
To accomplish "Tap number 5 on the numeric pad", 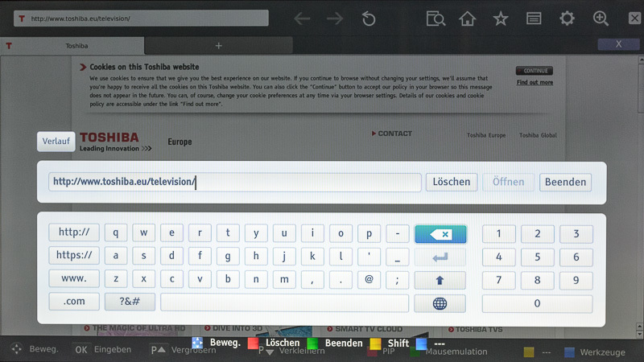I will click(537, 257).
